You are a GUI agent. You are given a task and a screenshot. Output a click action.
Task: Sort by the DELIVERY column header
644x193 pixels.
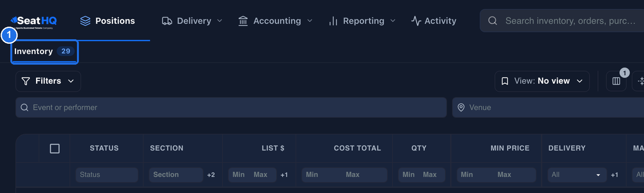[567, 148]
